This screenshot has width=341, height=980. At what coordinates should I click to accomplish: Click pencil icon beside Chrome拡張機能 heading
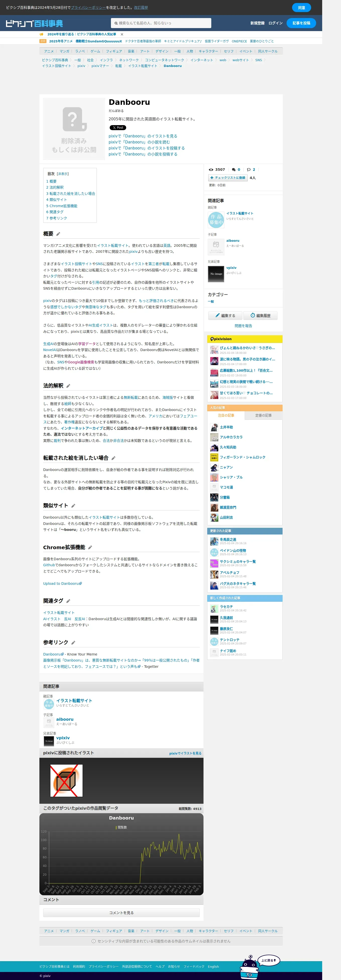click(x=90, y=547)
